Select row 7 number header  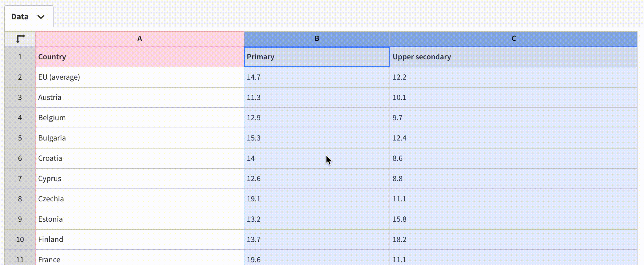click(20, 179)
